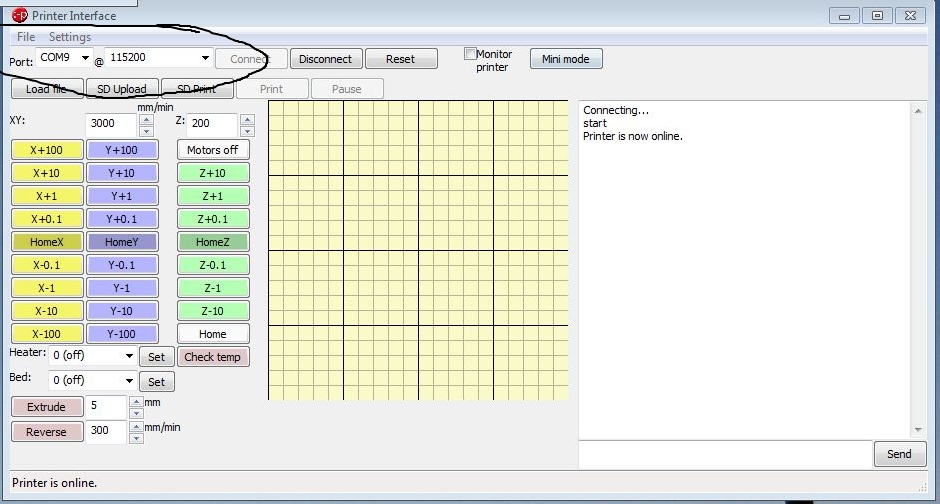Click the Disconnect button
The image size is (940, 504).
click(x=326, y=59)
